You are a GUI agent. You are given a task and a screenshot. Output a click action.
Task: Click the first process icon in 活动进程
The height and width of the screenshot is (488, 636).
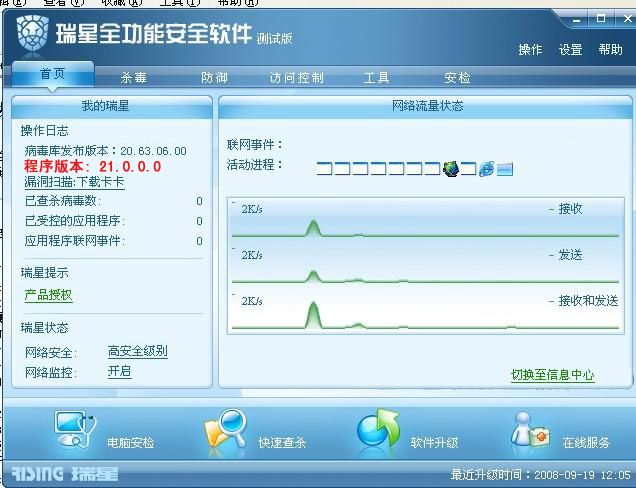click(324, 168)
